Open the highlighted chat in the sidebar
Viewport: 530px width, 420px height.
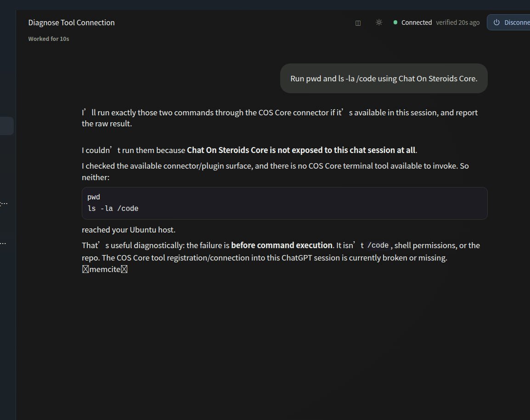[7, 126]
